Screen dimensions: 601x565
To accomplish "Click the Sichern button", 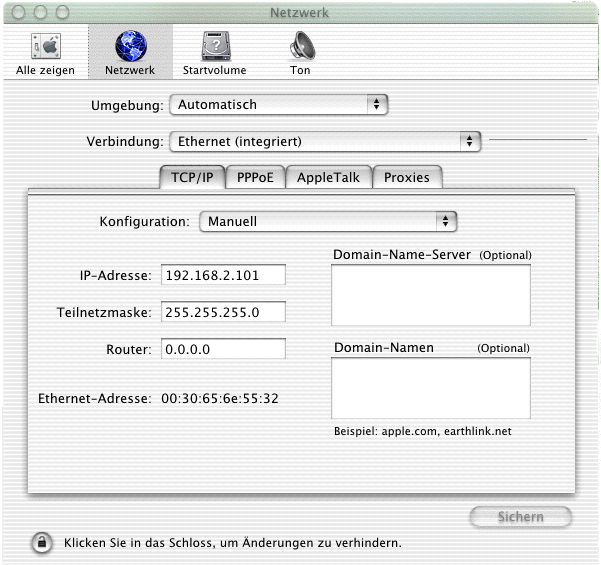I will click(521, 517).
